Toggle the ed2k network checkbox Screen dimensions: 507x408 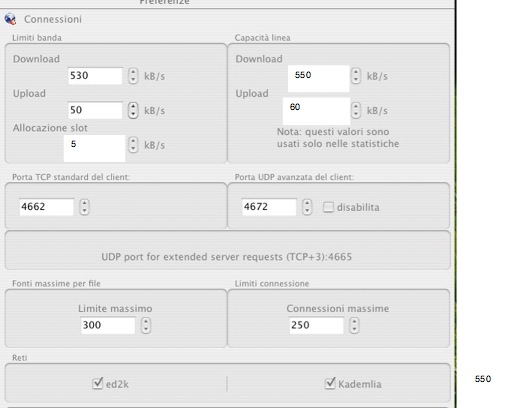(97, 383)
